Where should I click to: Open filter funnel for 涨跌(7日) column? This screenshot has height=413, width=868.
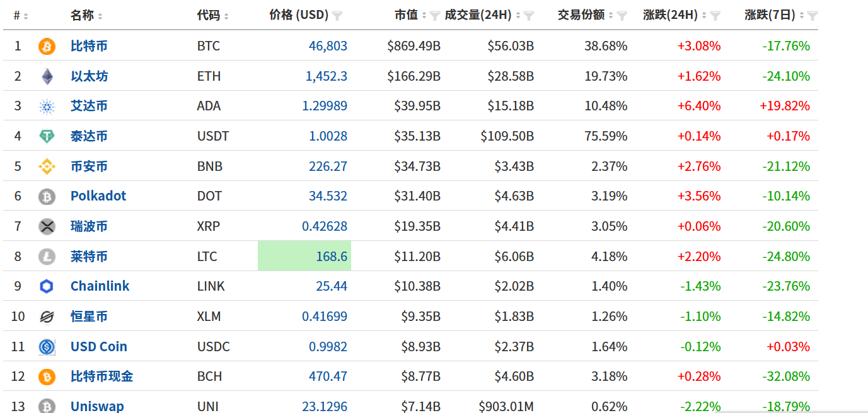point(813,16)
